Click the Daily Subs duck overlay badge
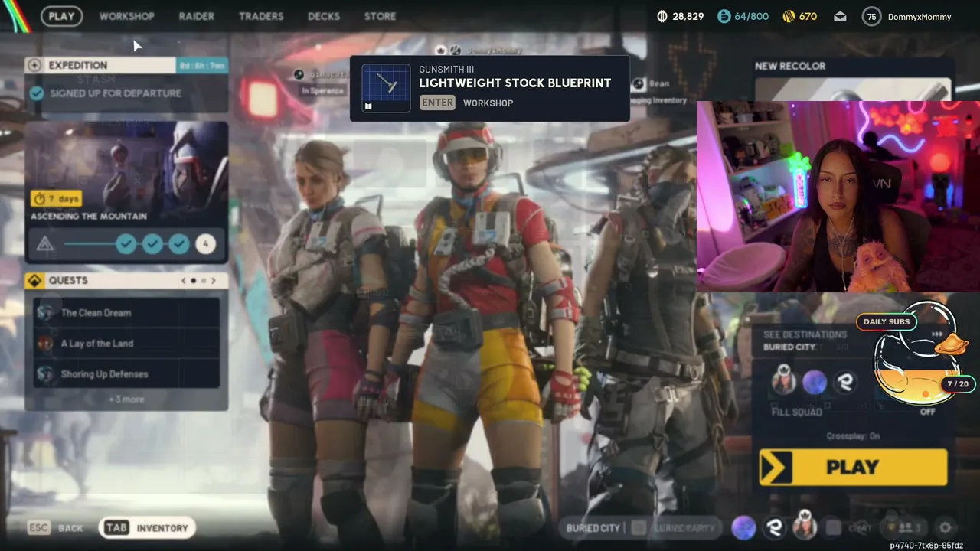The height and width of the screenshot is (551, 980). click(887, 321)
